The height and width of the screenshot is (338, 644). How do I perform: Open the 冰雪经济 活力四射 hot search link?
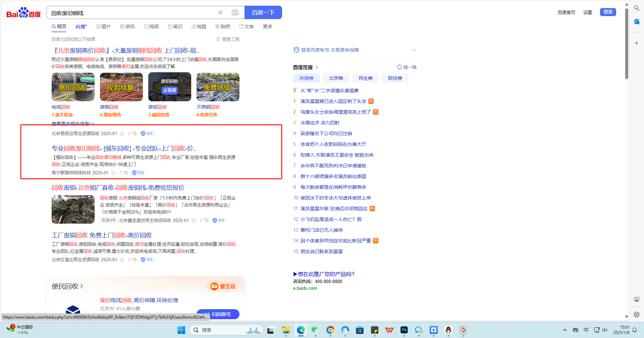pos(320,123)
